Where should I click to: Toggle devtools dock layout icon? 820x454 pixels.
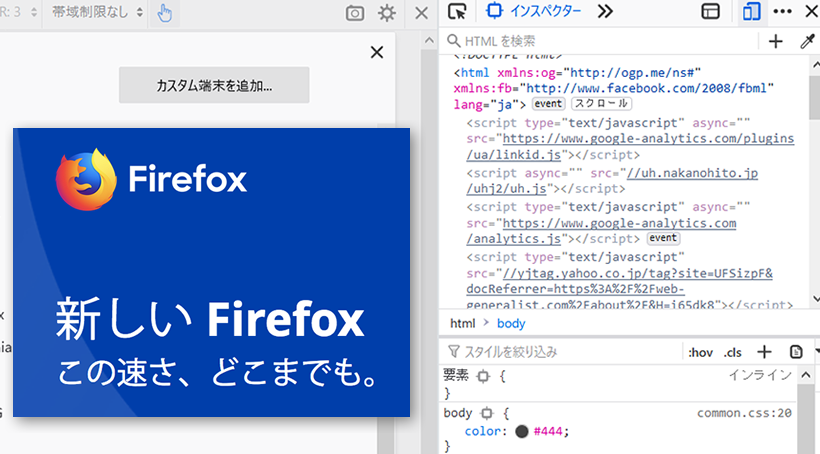coord(710,12)
